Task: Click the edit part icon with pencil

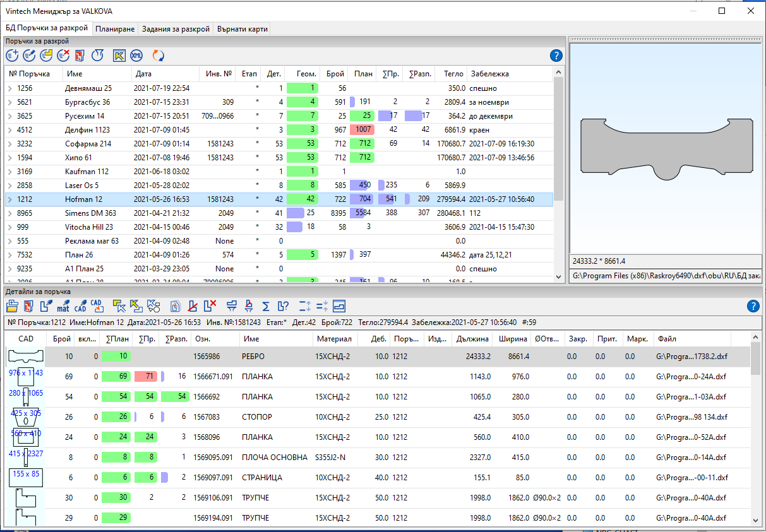Action: 46,307
